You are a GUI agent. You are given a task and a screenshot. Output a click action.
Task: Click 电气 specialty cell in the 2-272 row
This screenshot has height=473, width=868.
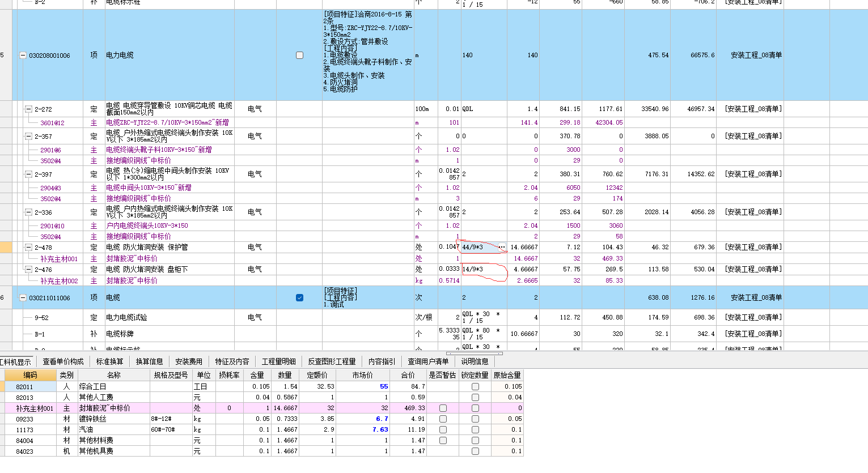255,109
